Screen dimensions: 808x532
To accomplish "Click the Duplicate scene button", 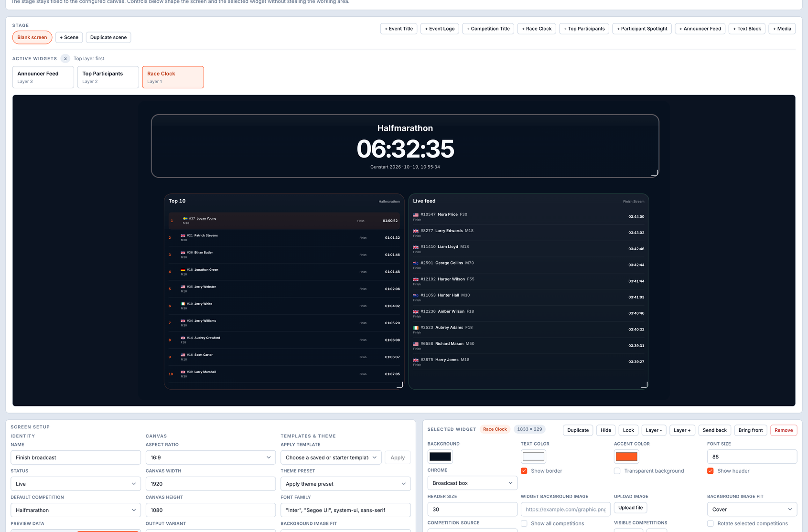I will pos(108,37).
